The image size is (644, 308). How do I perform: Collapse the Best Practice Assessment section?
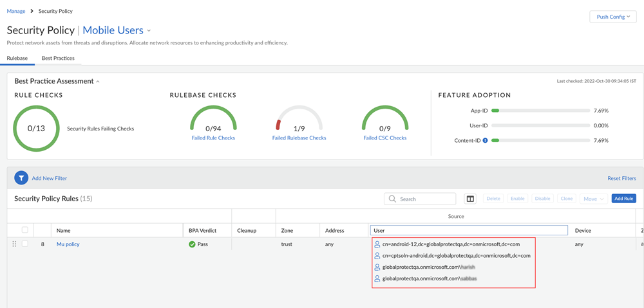(x=98, y=82)
